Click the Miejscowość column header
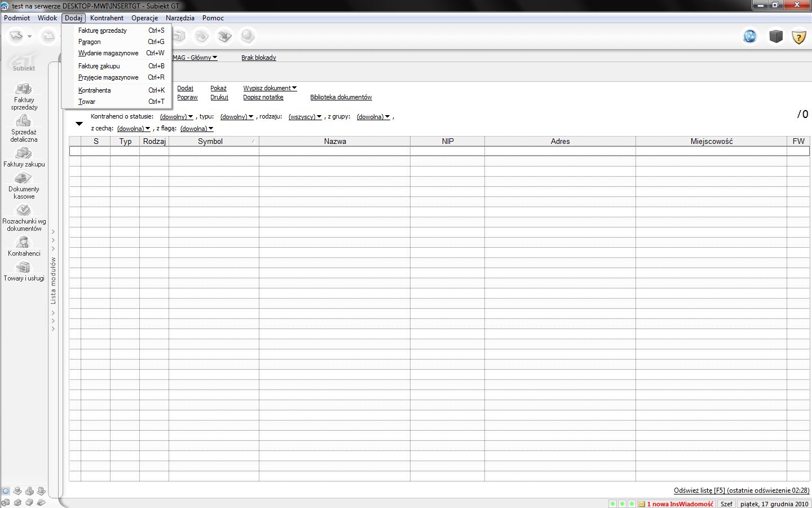 pyautogui.click(x=712, y=141)
